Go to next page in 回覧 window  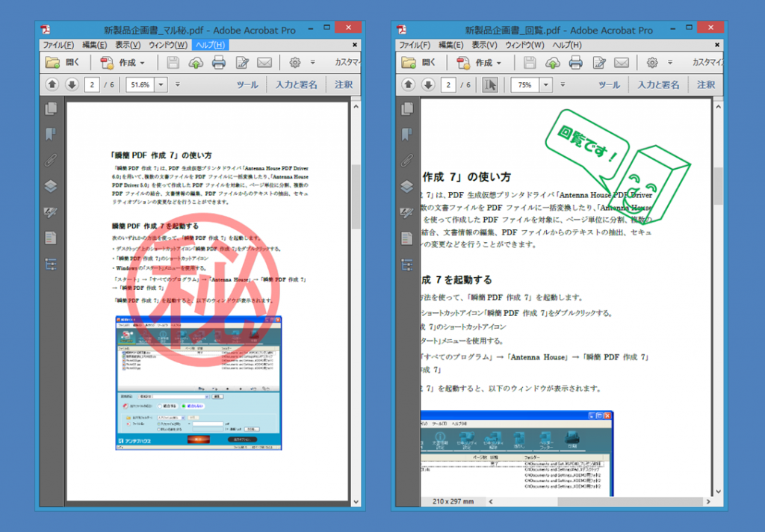tap(428, 84)
